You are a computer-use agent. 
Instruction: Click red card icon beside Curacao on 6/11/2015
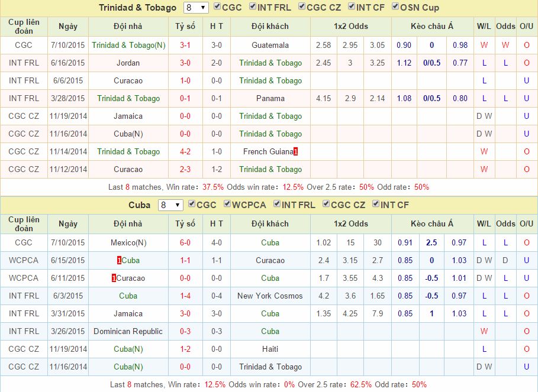click(114, 278)
